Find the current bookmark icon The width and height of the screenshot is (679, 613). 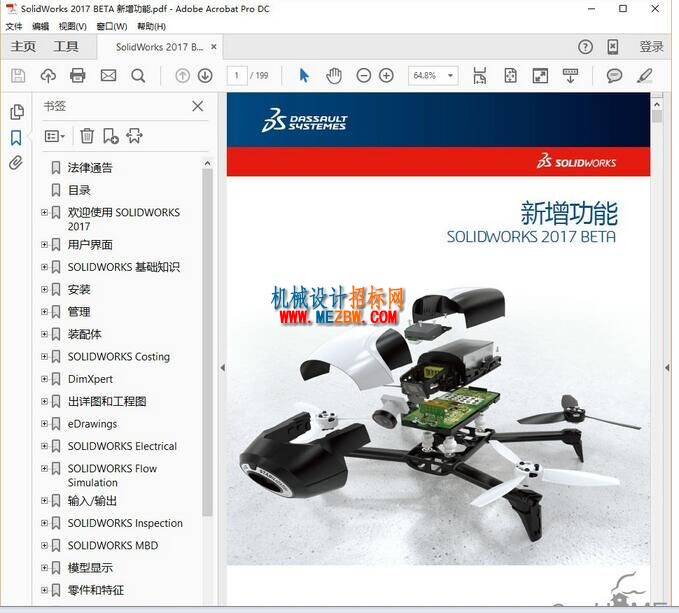click(x=134, y=136)
